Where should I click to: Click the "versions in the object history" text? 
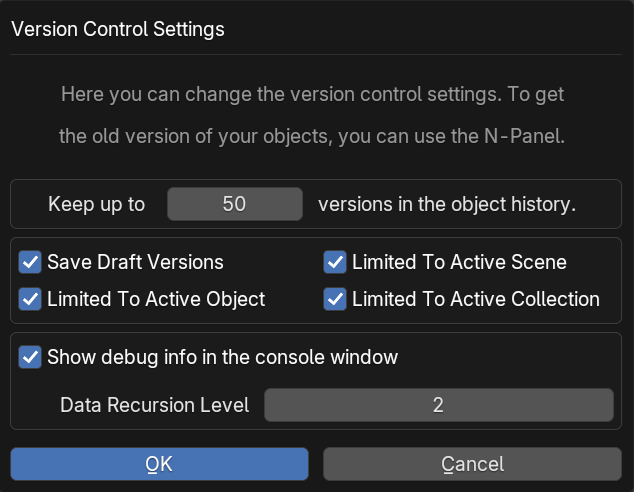pos(447,204)
